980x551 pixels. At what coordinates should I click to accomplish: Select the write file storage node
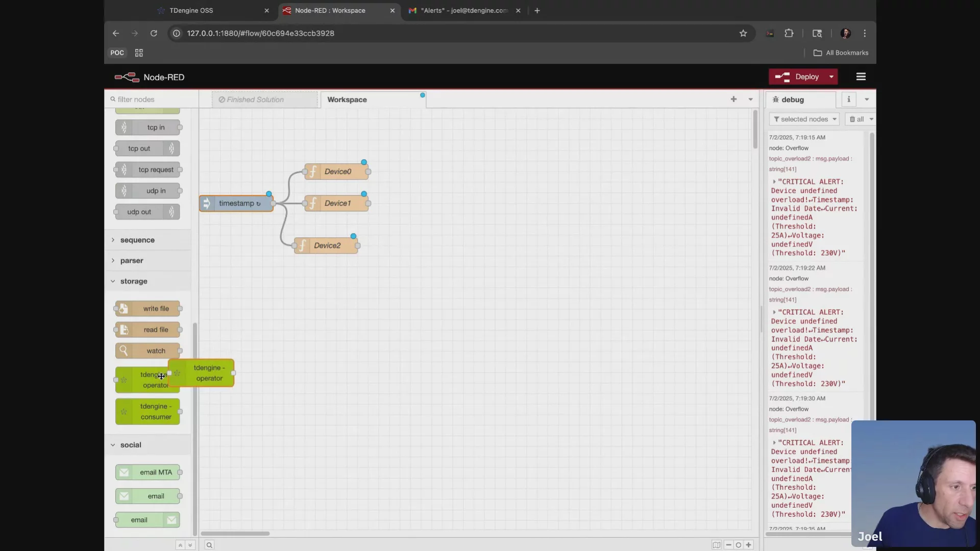(148, 309)
